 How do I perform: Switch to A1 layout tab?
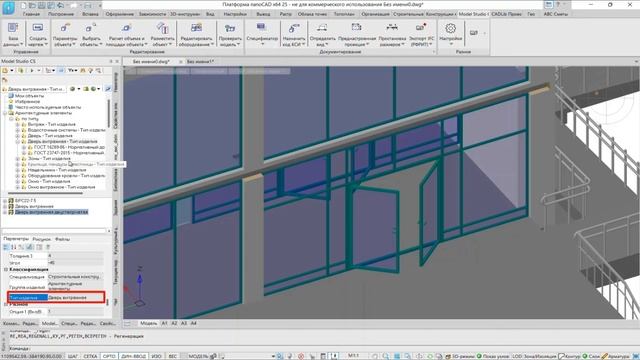[164, 323]
